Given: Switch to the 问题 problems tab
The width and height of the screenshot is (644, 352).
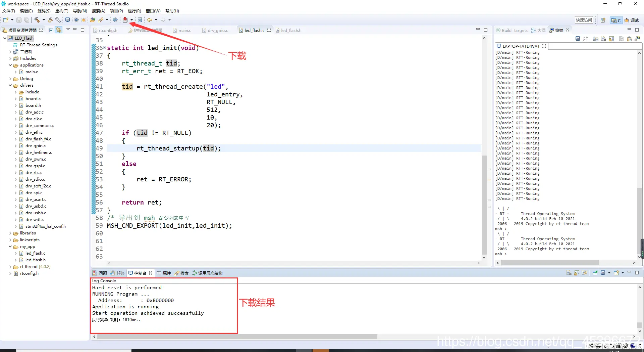Looking at the screenshot, I should point(100,273).
